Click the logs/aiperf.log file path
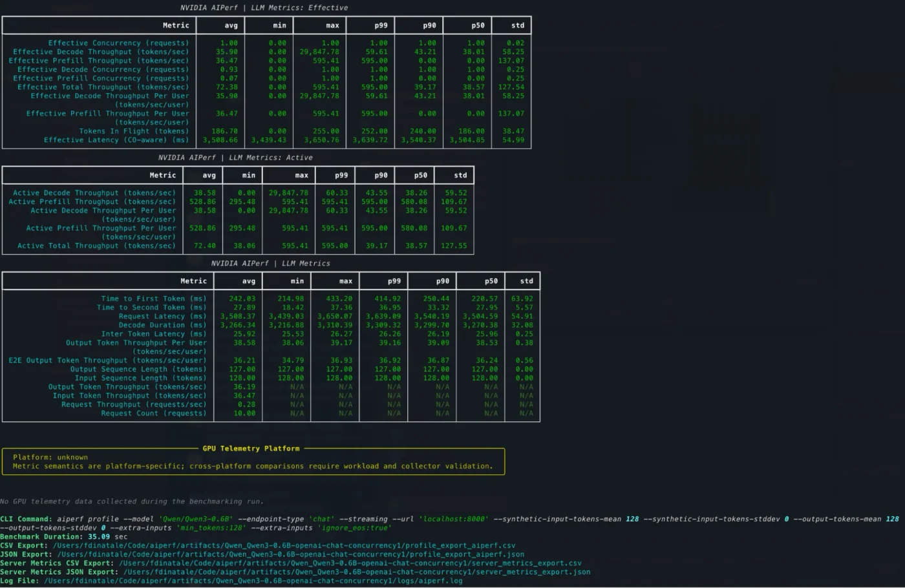Screen dimensions: 905x588 click(x=253, y=581)
